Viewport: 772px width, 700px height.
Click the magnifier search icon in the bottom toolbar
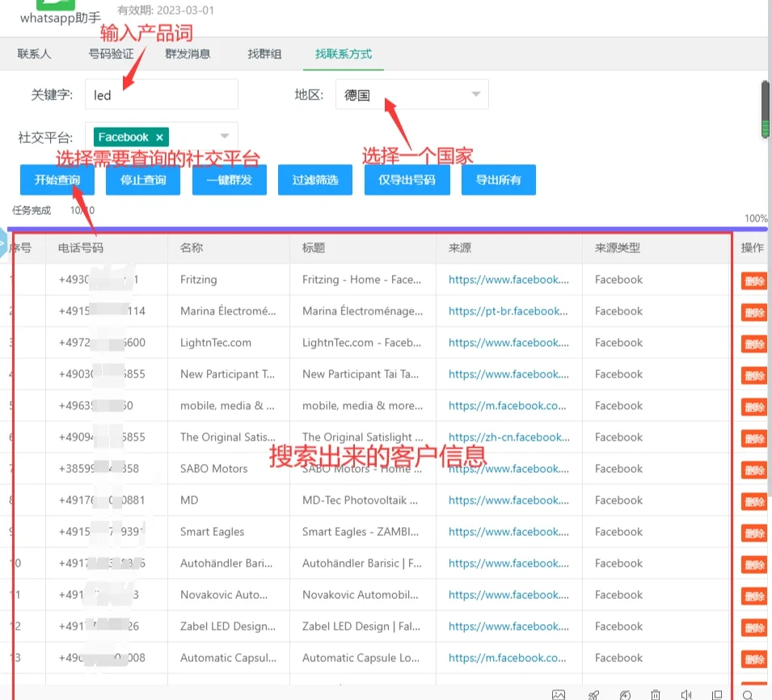click(x=748, y=694)
